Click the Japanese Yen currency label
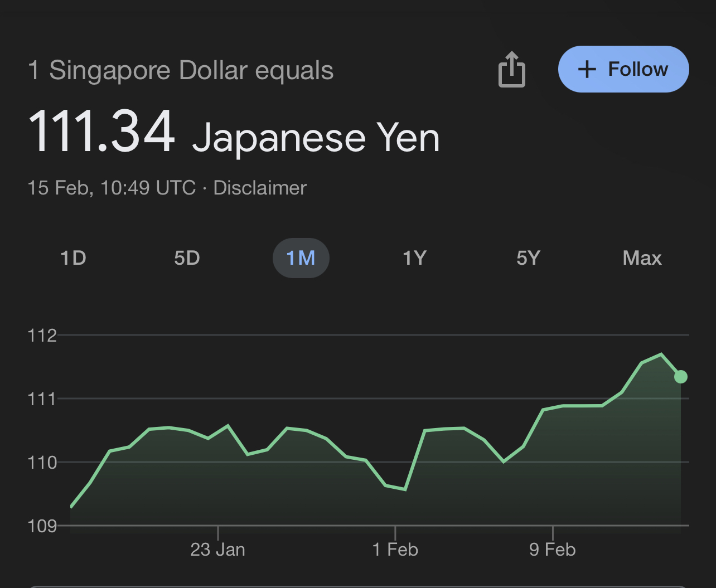 pyautogui.click(x=316, y=137)
